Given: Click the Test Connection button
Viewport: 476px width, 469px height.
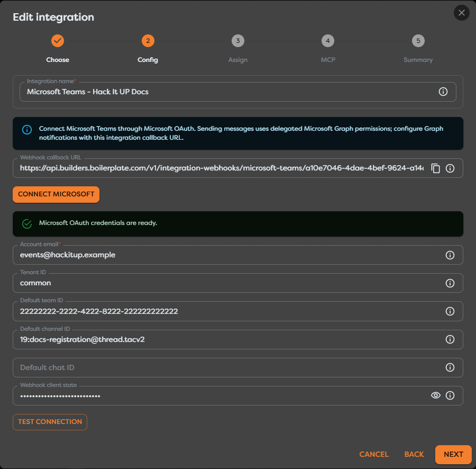Looking at the screenshot, I should pos(50,422).
